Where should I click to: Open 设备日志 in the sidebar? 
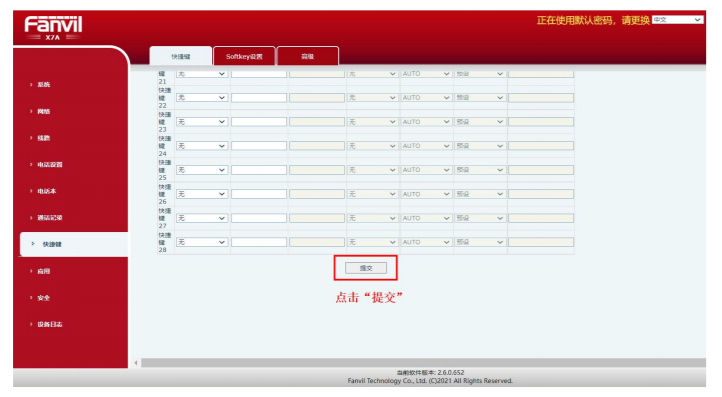[50, 324]
